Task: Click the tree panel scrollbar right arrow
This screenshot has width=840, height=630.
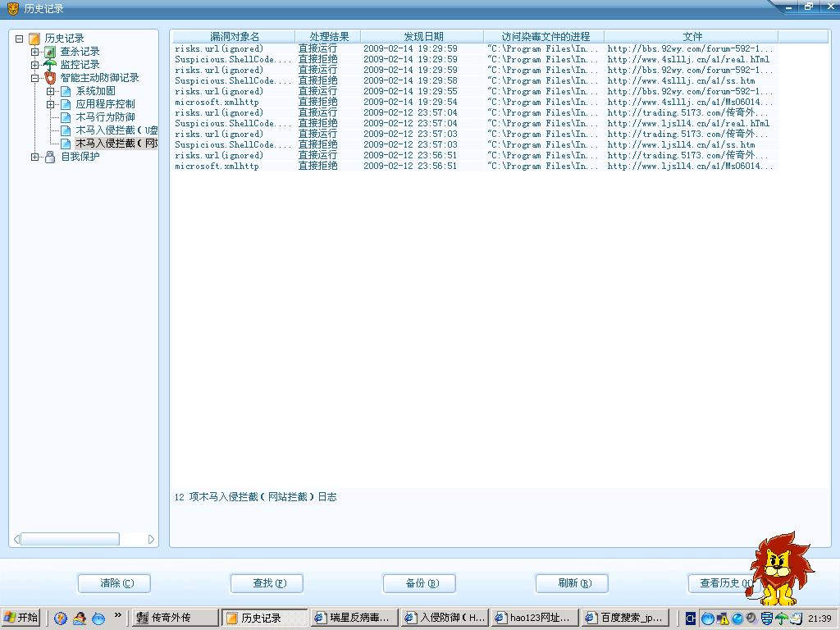Action: coord(151,540)
